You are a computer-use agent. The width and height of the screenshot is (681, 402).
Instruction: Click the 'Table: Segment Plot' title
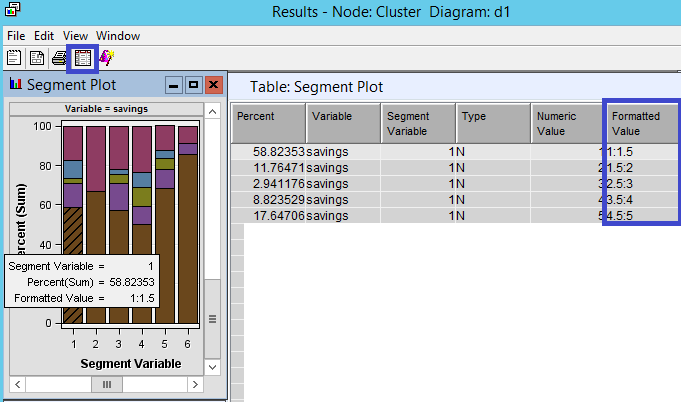316,87
